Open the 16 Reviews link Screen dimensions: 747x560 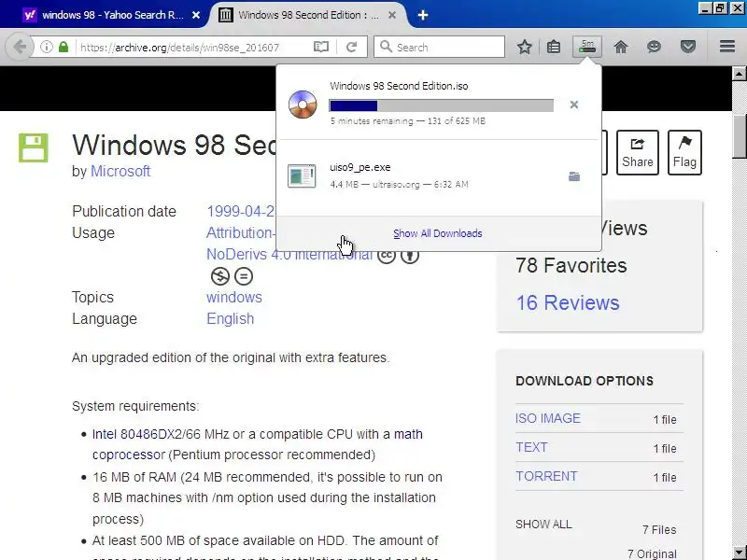(568, 302)
